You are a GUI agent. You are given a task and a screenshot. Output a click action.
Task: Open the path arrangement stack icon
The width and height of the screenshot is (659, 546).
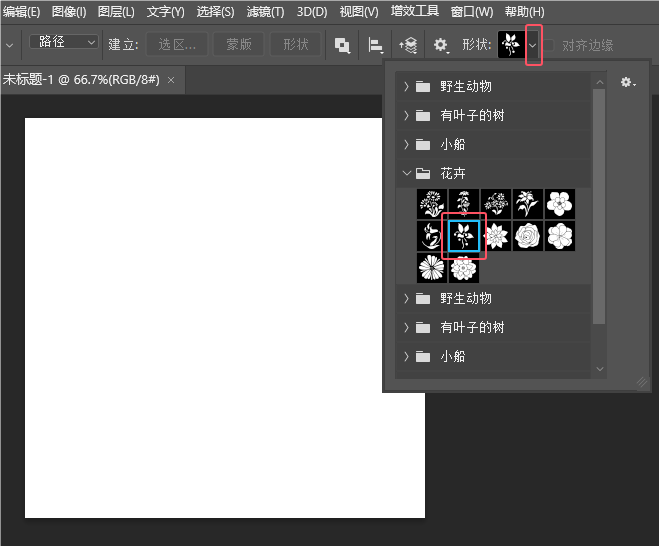[x=408, y=45]
